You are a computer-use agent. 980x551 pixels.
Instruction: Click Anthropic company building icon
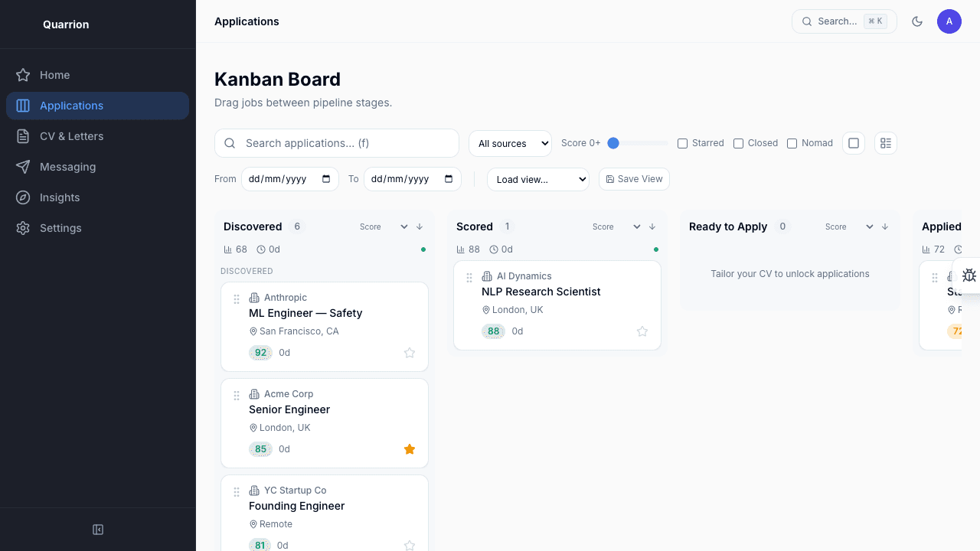(254, 298)
